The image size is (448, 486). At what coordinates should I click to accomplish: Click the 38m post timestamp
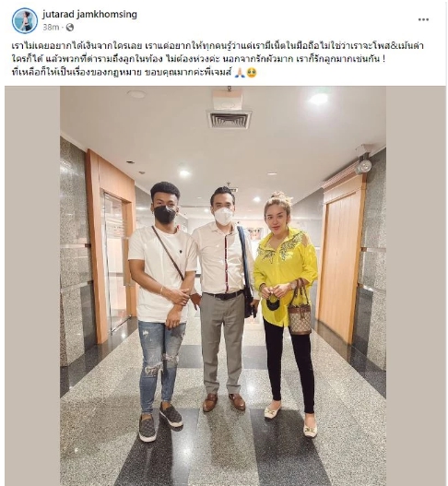51,28
